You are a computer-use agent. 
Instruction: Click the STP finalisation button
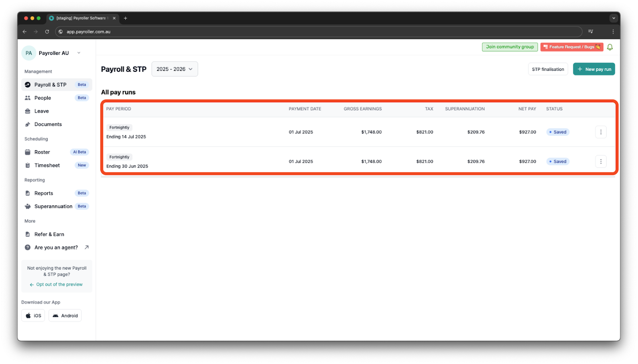pos(548,69)
